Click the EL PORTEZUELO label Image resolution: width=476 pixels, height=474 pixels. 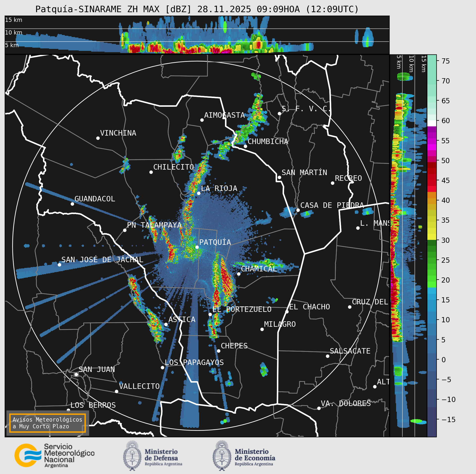click(x=242, y=309)
